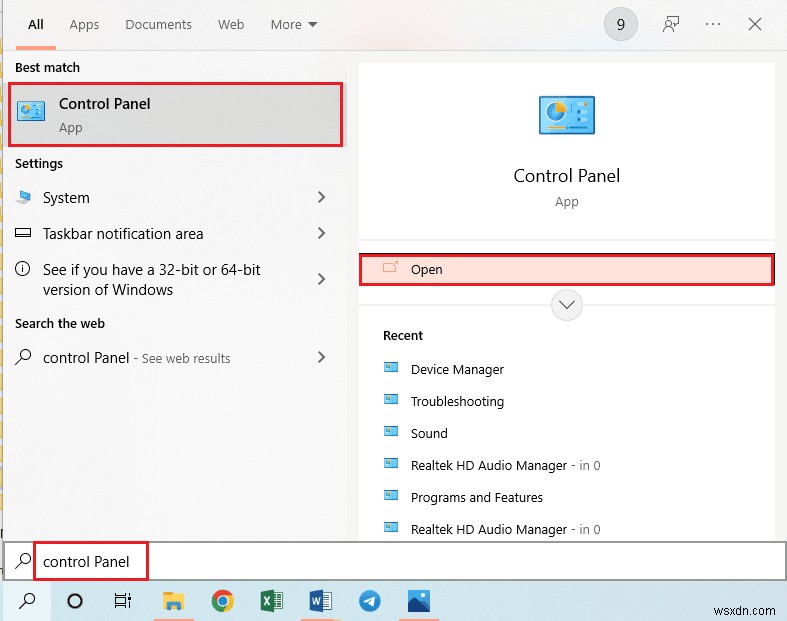This screenshot has width=787, height=621.
Task: Expand Taskbar notification area result arrow
Action: click(x=321, y=234)
